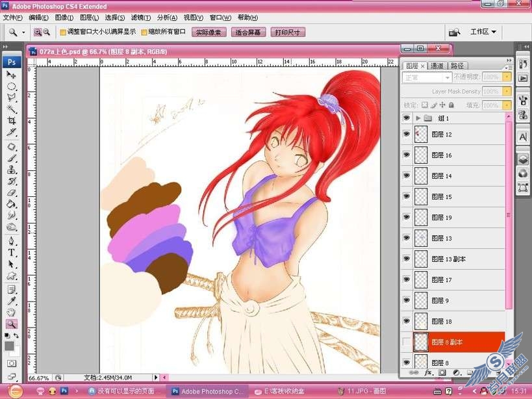Open the 工作区 workspace dropdown
The width and height of the screenshot is (532, 399).
click(x=483, y=32)
